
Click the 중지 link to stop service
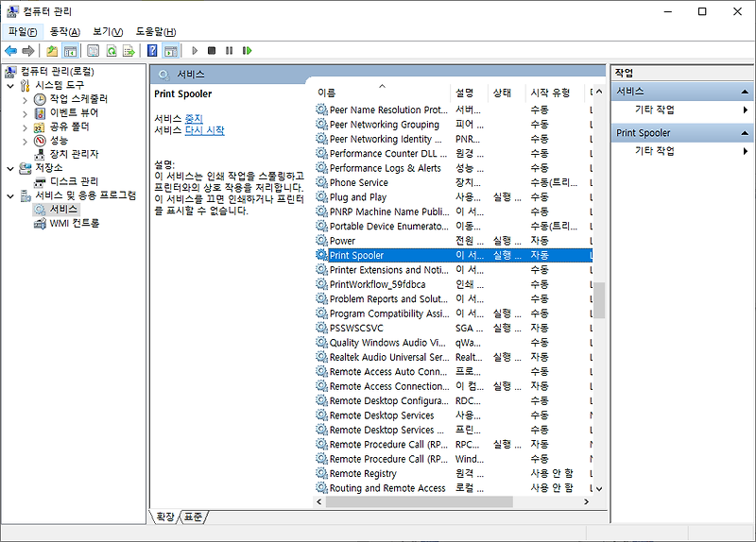194,119
